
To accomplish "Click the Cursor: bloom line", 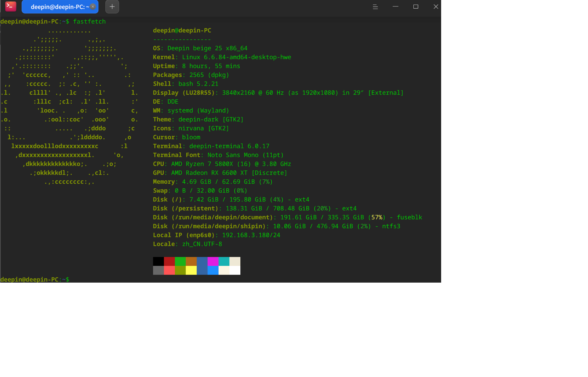I will [x=177, y=137].
